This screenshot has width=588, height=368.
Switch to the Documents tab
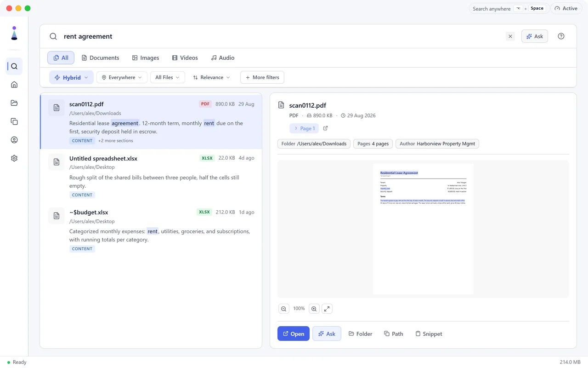point(100,57)
